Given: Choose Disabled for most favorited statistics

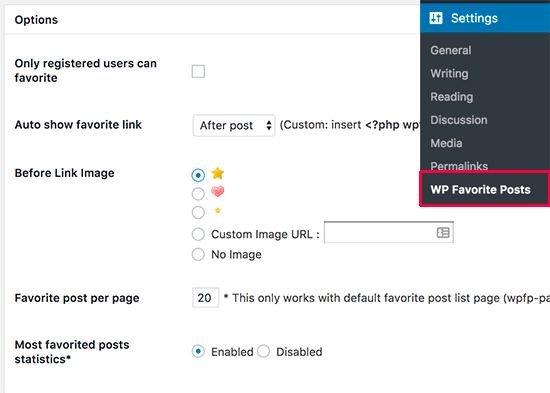Looking at the screenshot, I should point(263,351).
